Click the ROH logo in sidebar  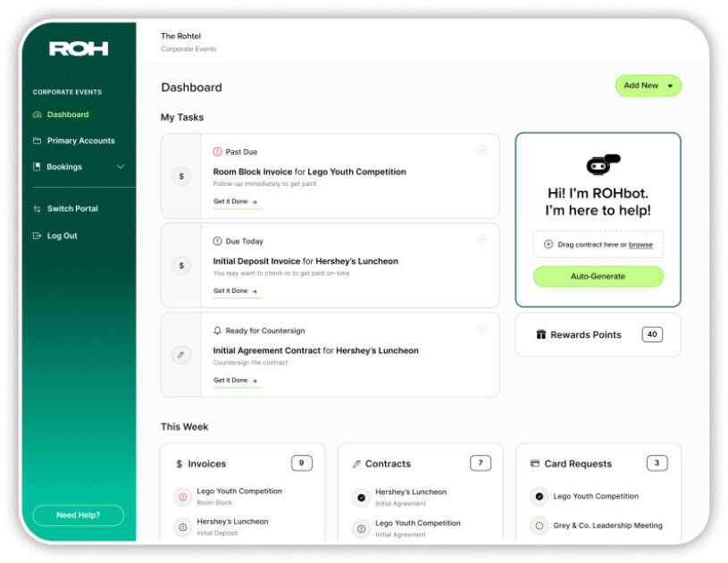[79, 49]
